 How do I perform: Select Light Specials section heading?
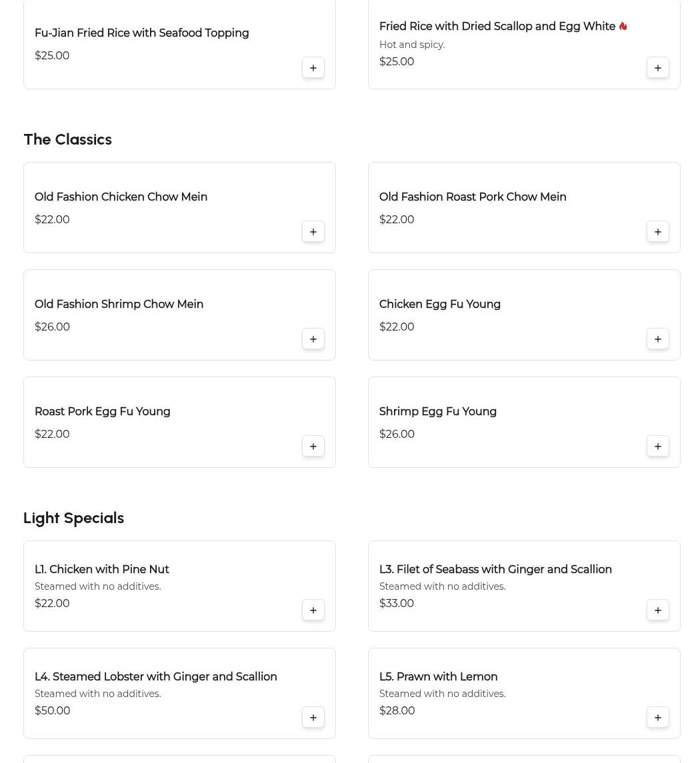click(73, 518)
